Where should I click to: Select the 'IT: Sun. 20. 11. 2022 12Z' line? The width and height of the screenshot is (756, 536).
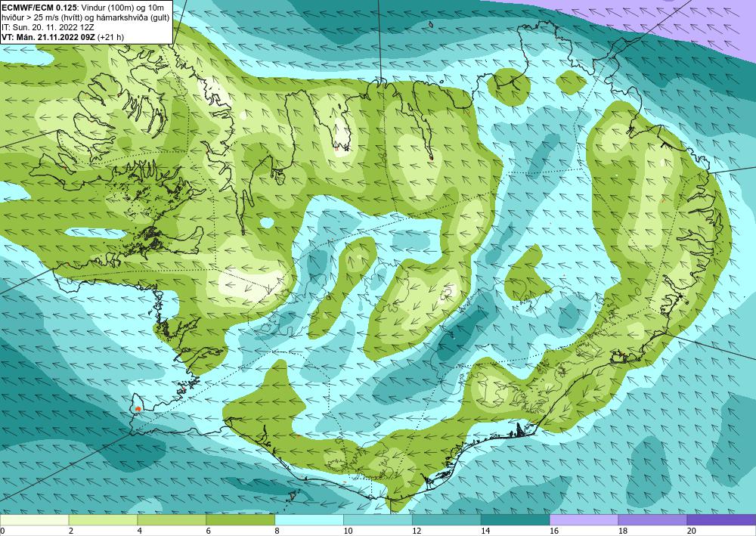tap(48, 26)
